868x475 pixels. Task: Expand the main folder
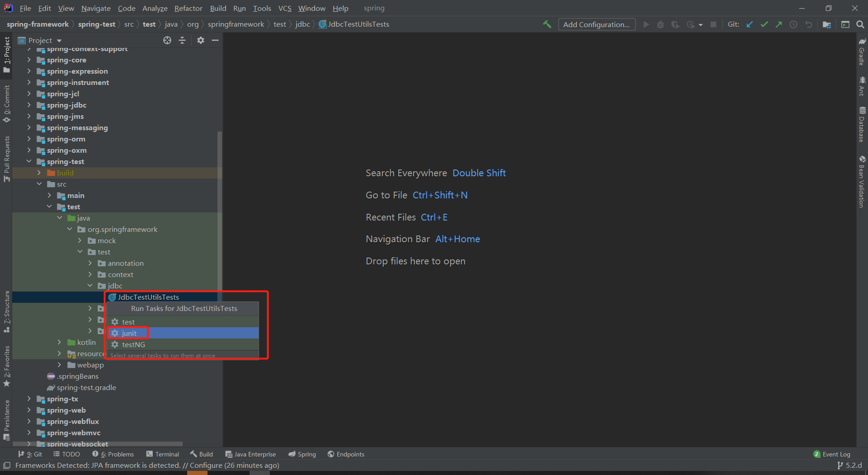[x=49, y=195]
